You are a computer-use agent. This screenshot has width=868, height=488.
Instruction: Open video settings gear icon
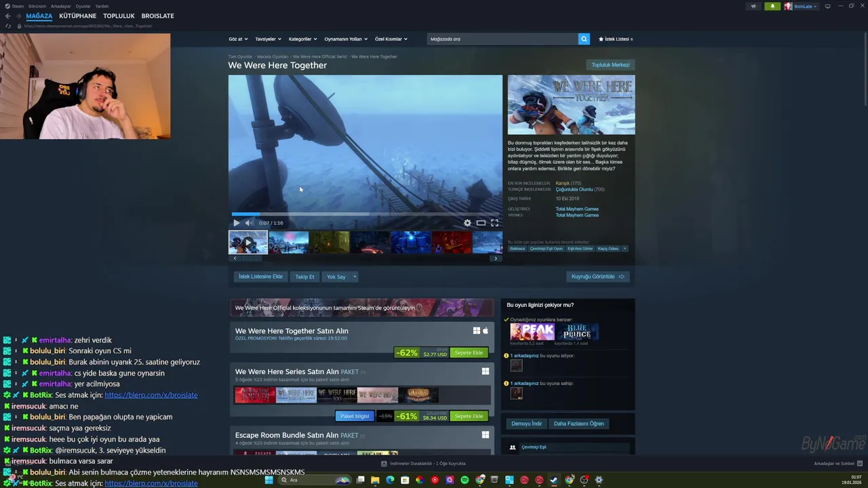tap(467, 223)
